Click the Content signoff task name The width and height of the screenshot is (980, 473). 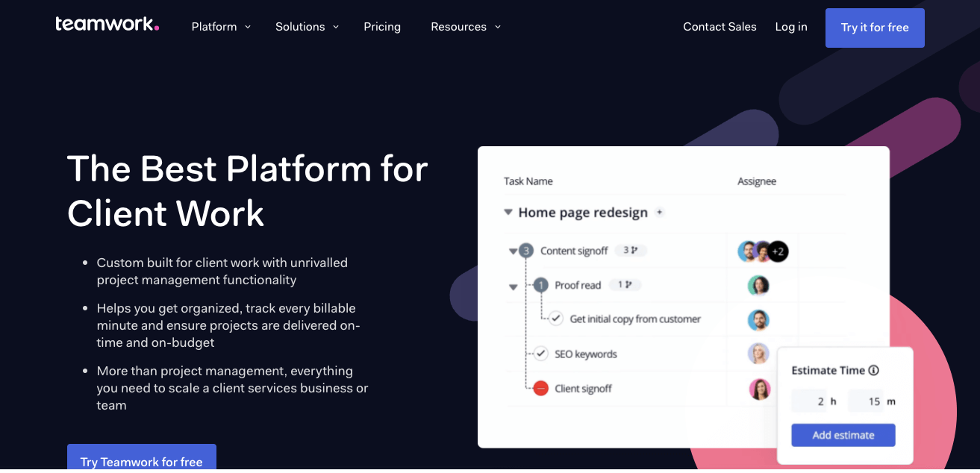coord(574,251)
